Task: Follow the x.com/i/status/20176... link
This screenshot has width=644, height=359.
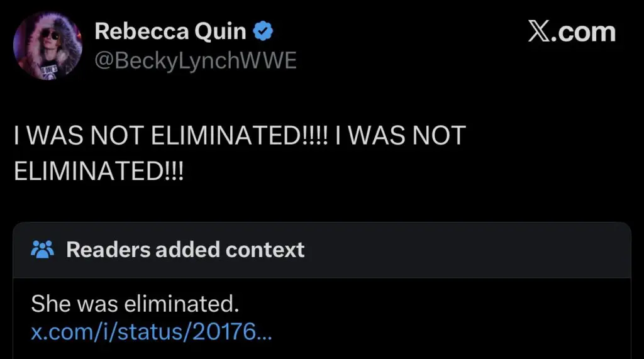Action: 151,331
